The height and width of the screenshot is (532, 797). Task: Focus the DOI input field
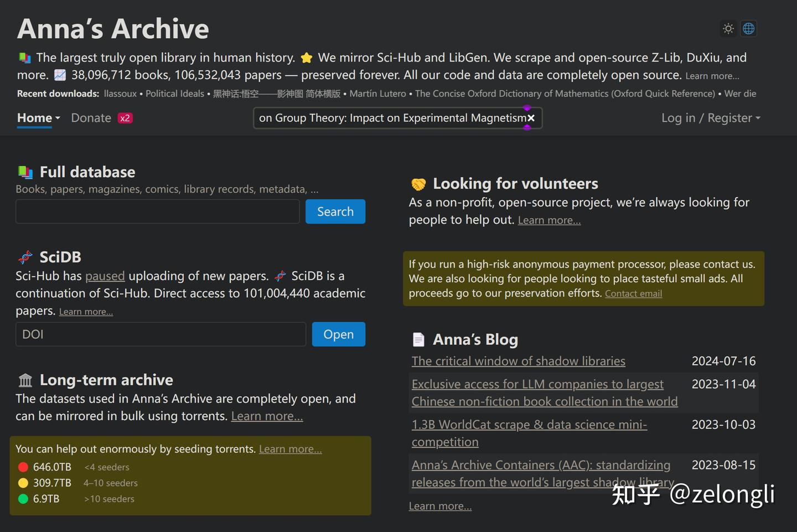pyautogui.click(x=161, y=334)
